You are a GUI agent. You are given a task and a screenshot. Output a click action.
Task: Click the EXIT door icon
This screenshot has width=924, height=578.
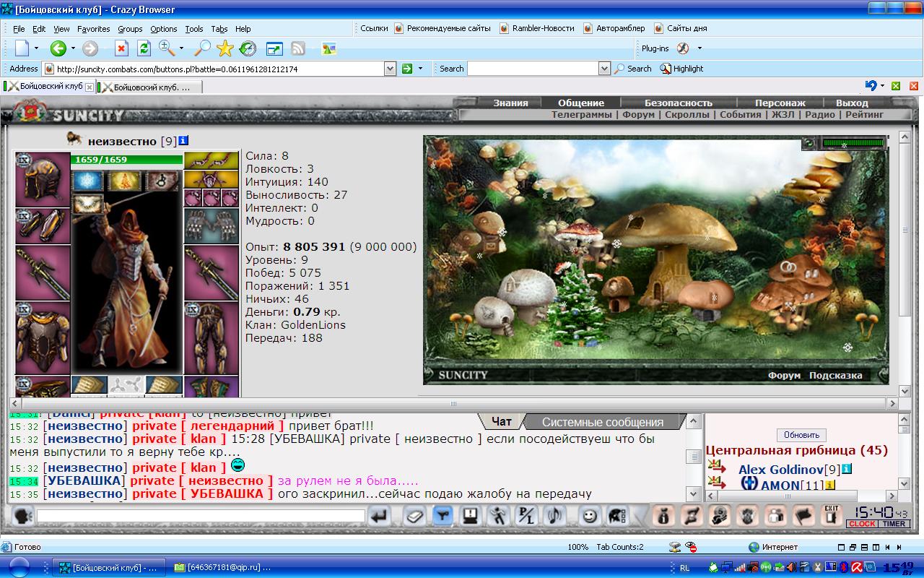[831, 515]
